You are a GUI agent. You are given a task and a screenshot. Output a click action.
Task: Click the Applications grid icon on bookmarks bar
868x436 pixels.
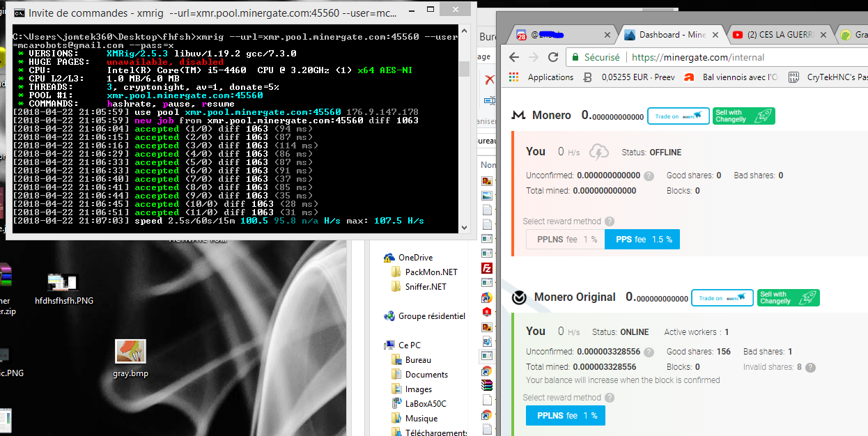click(x=513, y=77)
